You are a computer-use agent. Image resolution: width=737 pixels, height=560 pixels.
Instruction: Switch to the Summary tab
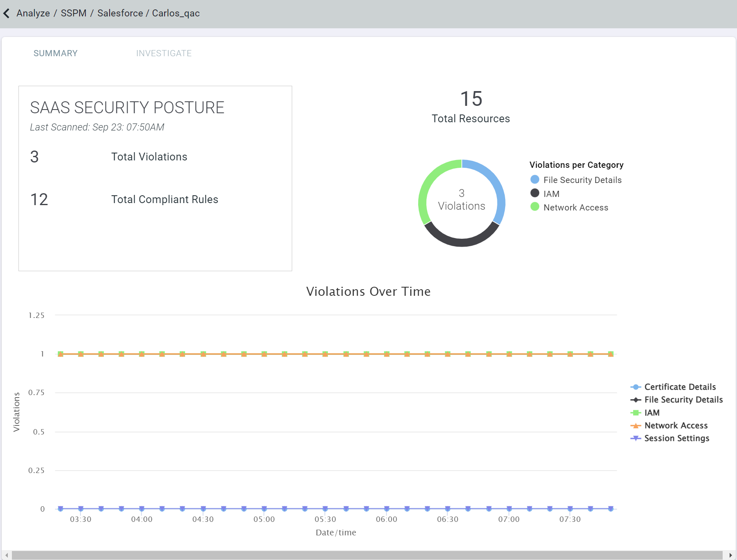55,53
